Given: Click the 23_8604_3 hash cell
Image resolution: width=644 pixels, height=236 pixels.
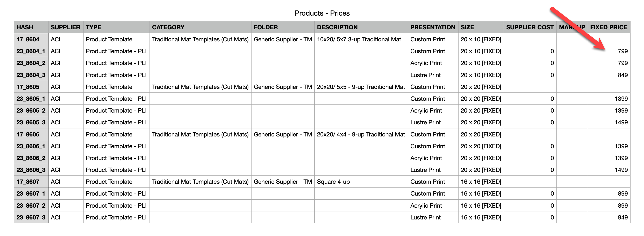Looking at the screenshot, I should click(31, 75).
